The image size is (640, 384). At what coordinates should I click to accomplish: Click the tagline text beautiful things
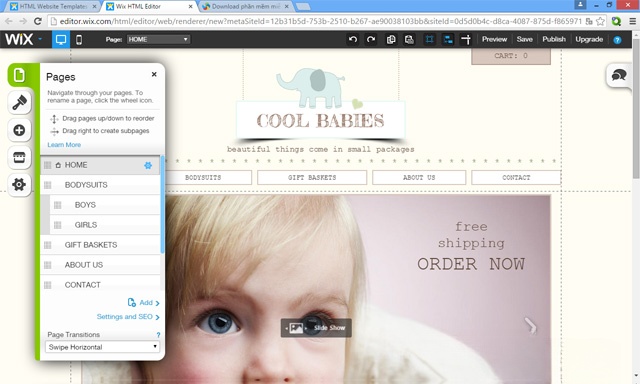(x=320, y=149)
